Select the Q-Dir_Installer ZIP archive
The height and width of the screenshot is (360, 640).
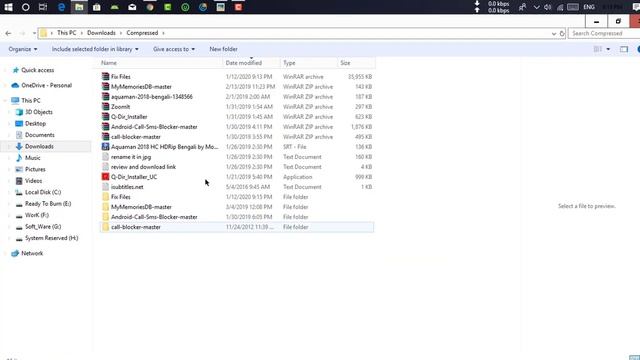237,117
